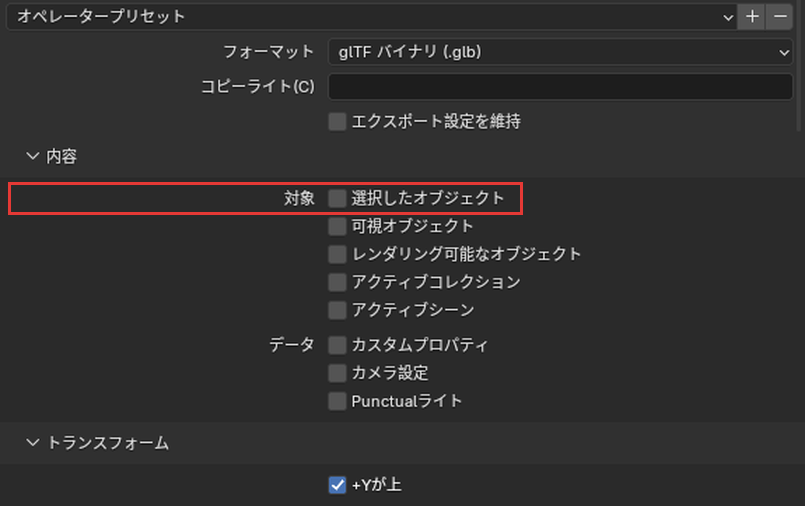
Task: Check 選択したオブジェクト option
Action: (x=337, y=198)
